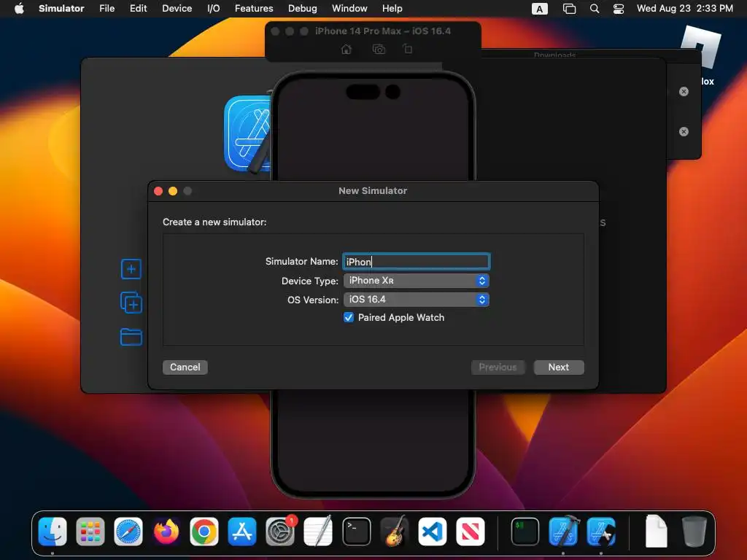The image size is (747, 560).
Task: Open Apple News from the Dock
Action: pyautogui.click(x=471, y=532)
